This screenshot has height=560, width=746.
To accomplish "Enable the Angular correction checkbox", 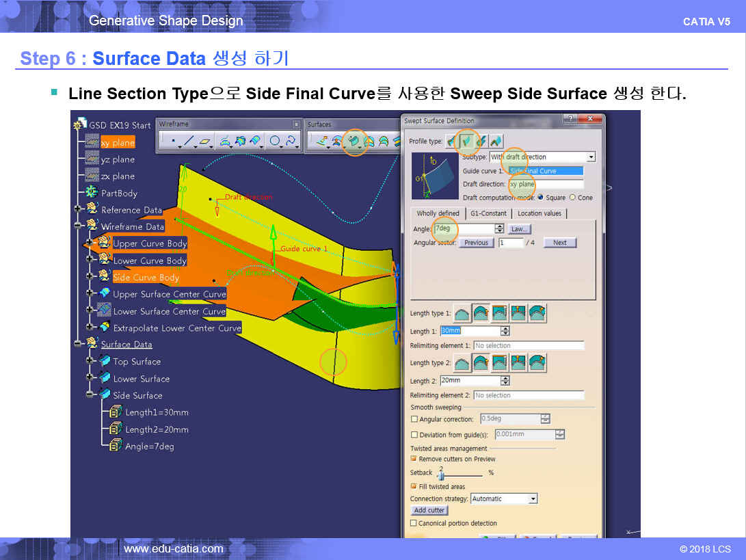I will point(414,419).
